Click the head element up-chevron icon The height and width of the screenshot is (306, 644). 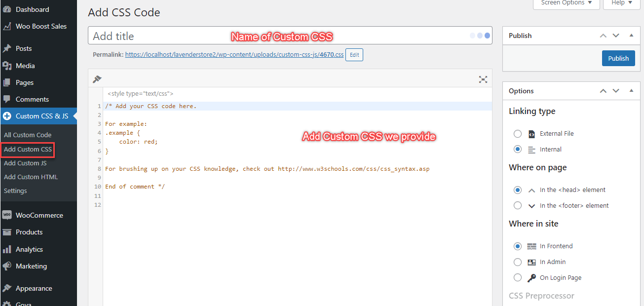pos(531,190)
